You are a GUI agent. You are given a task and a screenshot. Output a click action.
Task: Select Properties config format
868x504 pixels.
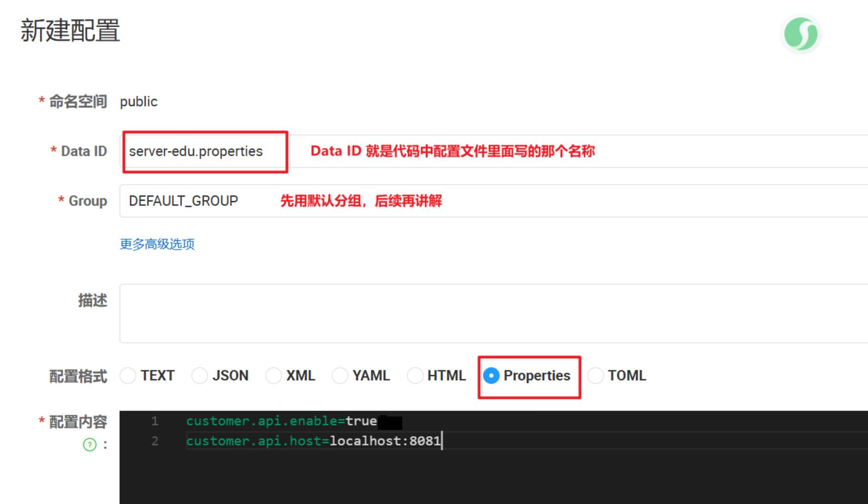491,376
